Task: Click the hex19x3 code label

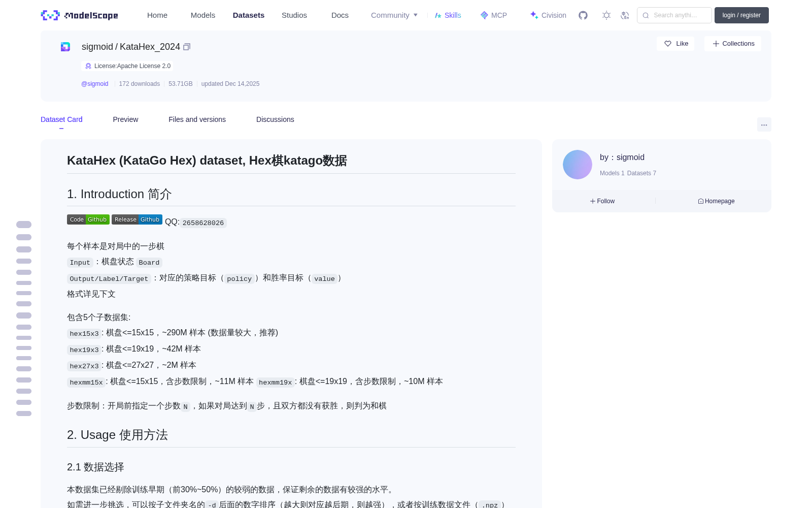Action: [x=84, y=350]
